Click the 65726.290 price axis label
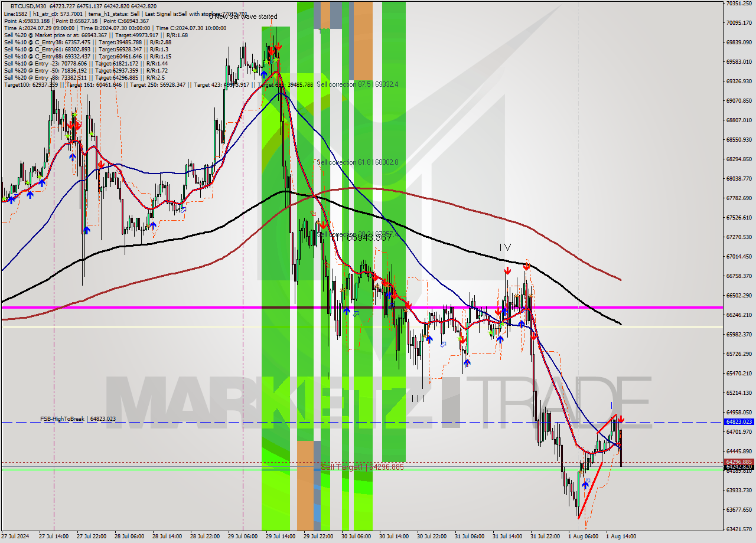This screenshot has height=543, width=756. click(739, 354)
